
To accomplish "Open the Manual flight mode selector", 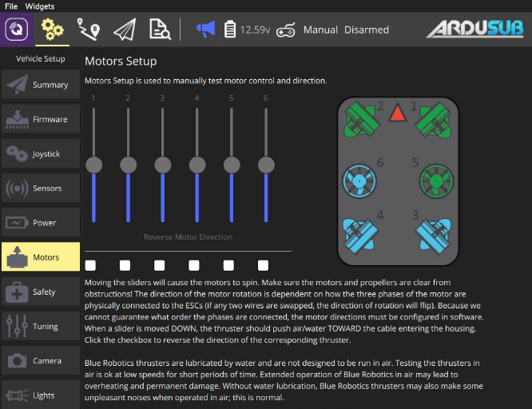I will click(320, 30).
